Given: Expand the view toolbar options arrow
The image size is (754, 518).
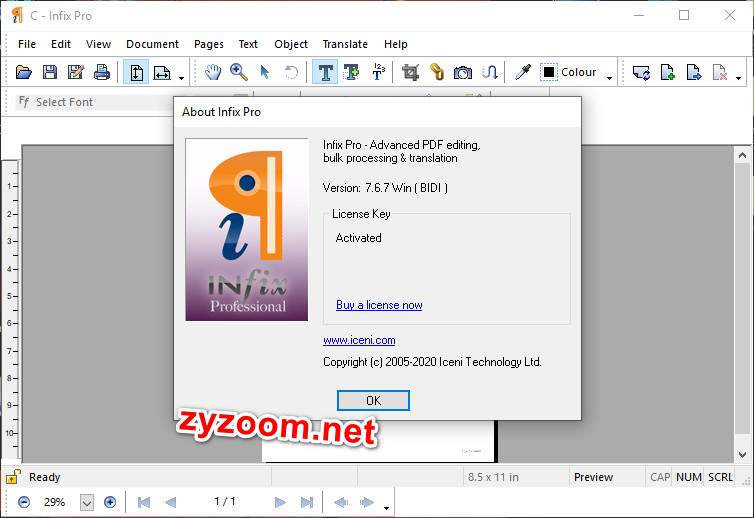Looking at the screenshot, I should tap(181, 78).
